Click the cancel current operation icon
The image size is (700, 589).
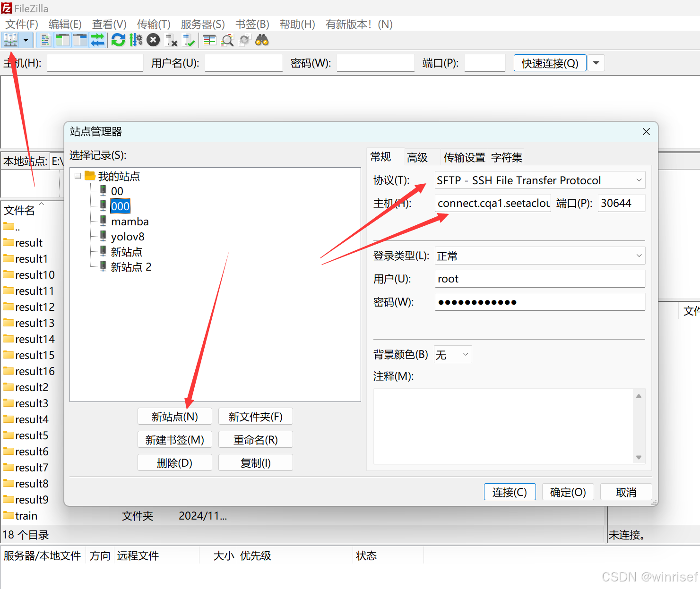point(153,40)
